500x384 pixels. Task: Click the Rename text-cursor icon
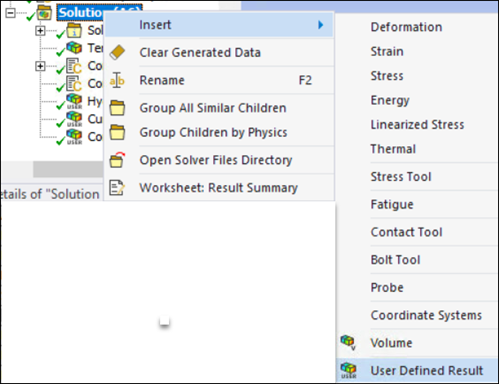[x=117, y=80]
